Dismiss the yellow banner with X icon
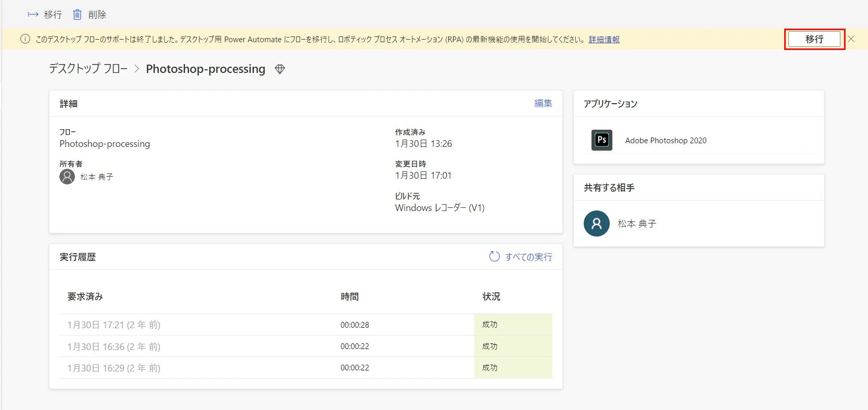Screen dimensions: 868x410 [851, 39]
